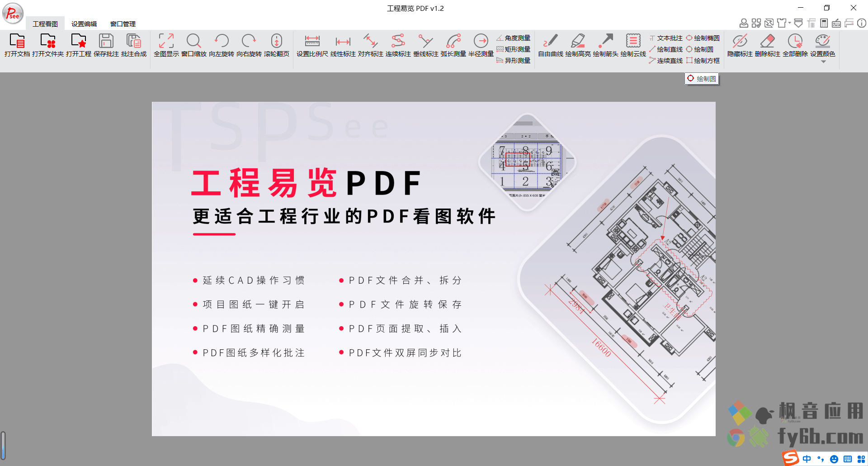Image resolution: width=868 pixels, height=466 pixels.
Task: Expand the skin theme dropdown arrow
Action: click(x=790, y=23)
